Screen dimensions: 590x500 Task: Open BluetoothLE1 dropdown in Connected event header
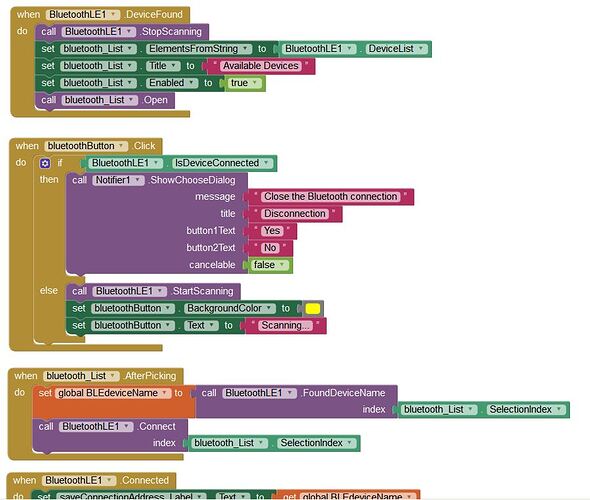pos(79,480)
